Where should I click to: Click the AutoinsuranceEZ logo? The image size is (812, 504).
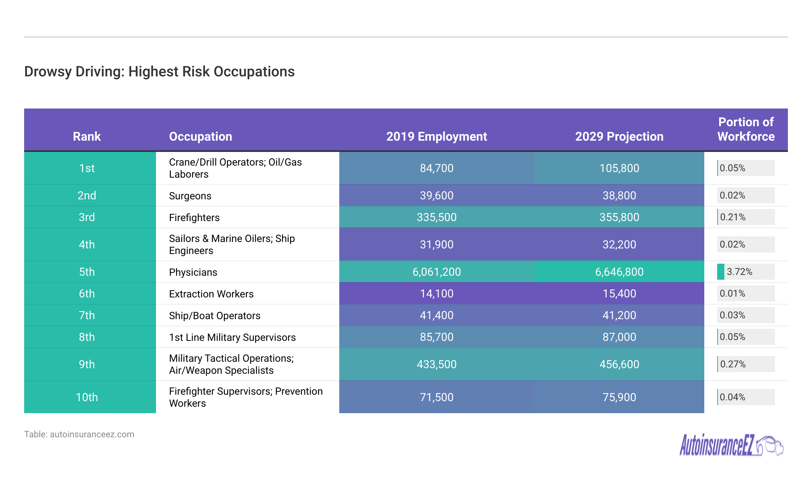(x=731, y=445)
